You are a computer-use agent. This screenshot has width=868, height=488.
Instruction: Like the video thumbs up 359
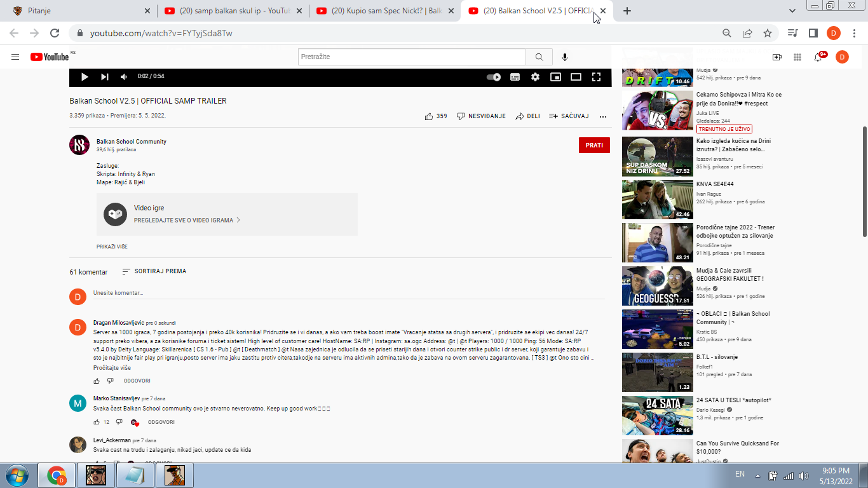coord(436,116)
